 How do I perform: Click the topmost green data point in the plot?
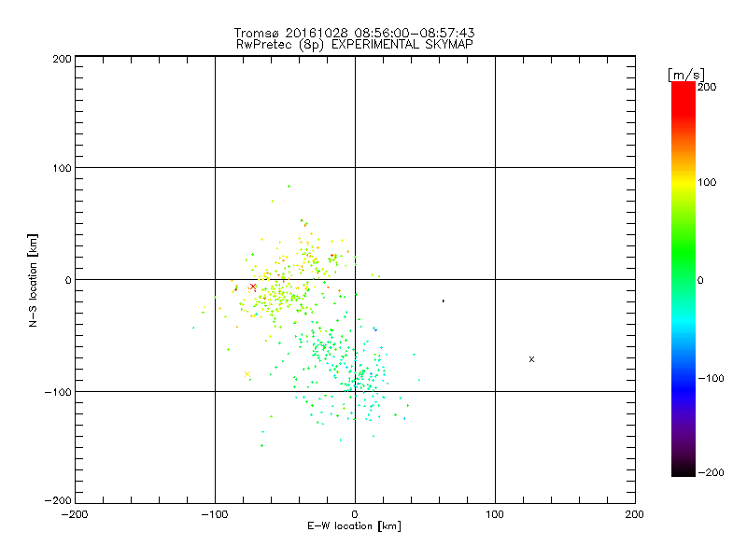pyautogui.click(x=289, y=186)
